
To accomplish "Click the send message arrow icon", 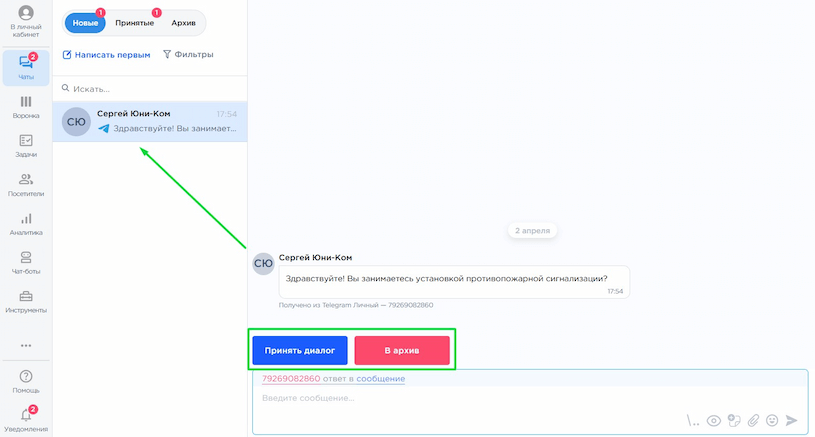I will coord(792,421).
